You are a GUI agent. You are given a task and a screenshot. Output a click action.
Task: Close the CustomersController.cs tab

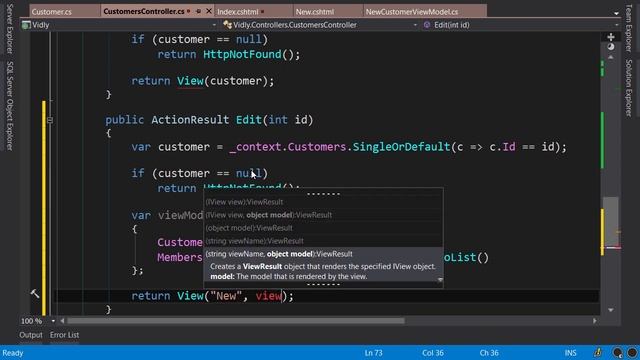pyautogui.click(x=209, y=11)
